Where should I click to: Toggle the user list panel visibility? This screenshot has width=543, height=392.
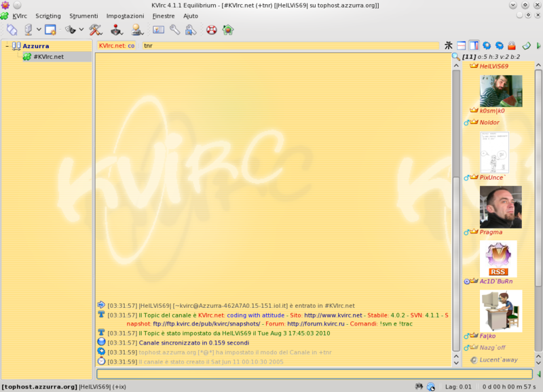pyautogui.click(x=474, y=45)
